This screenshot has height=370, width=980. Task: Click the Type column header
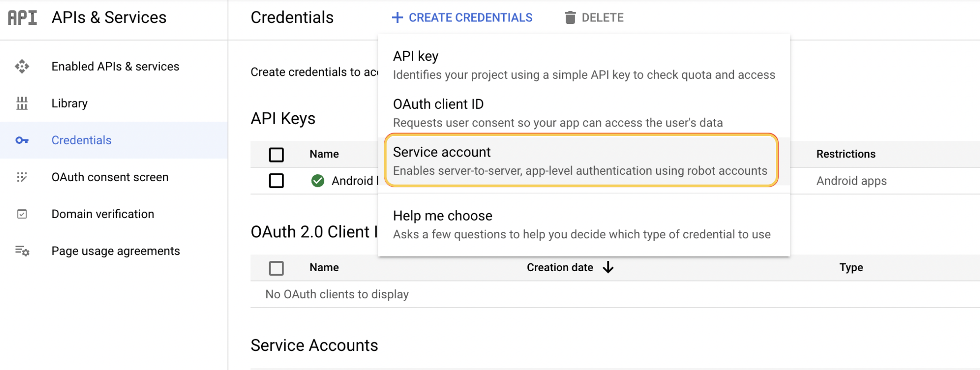click(x=851, y=267)
